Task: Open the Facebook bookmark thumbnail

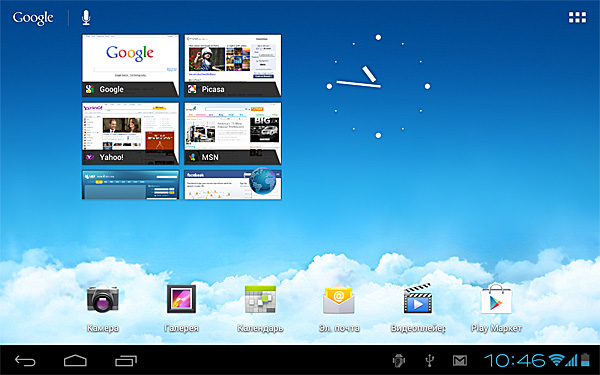Action: click(x=233, y=185)
